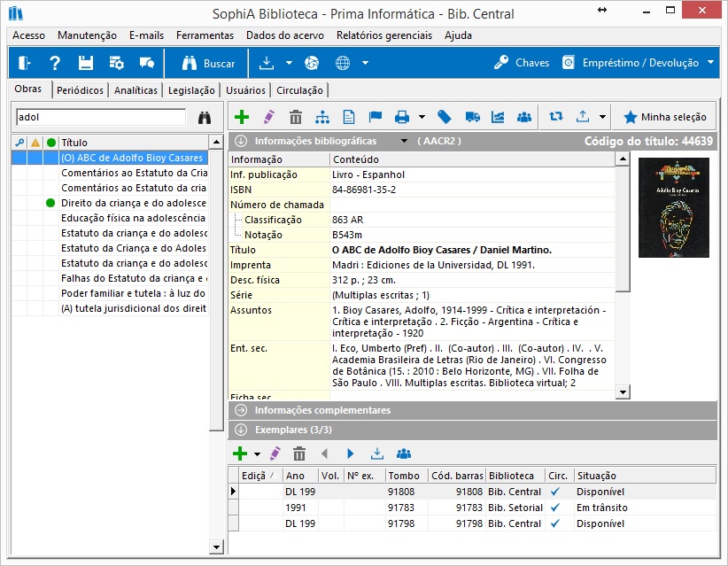Image resolution: width=728 pixels, height=566 pixels.
Task: Open the server settings gear icon
Action: pos(116,63)
